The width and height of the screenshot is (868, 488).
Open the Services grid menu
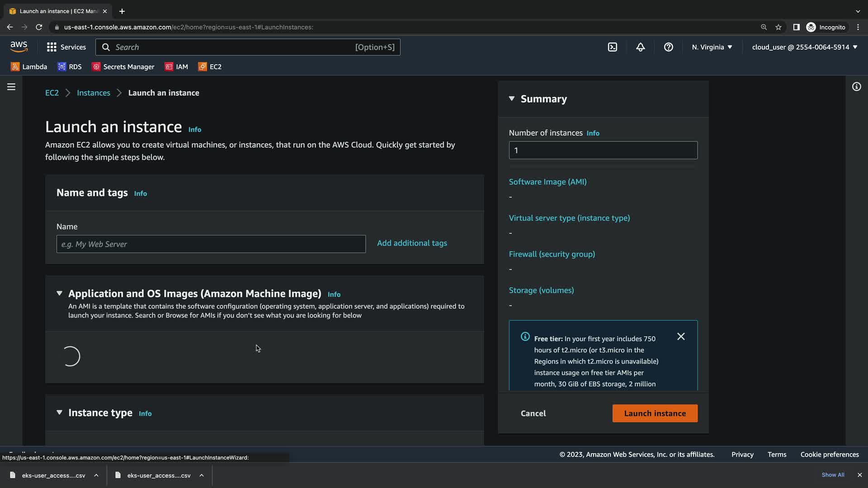pyautogui.click(x=66, y=47)
